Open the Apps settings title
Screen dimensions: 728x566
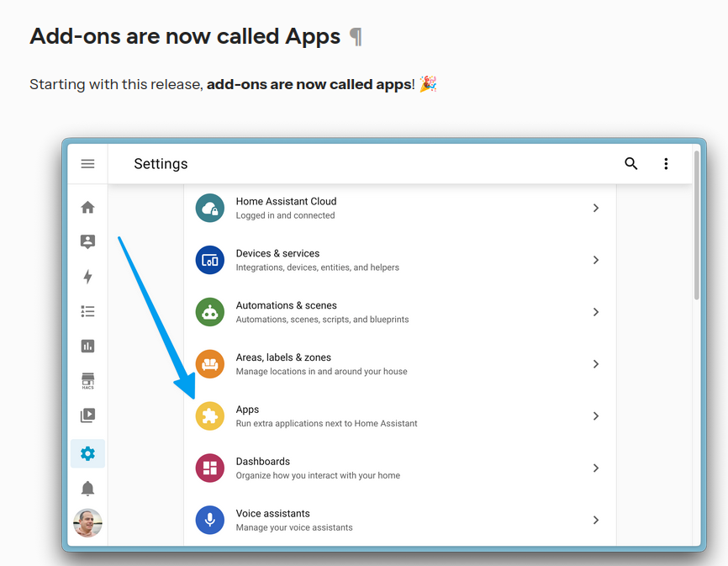click(x=247, y=410)
